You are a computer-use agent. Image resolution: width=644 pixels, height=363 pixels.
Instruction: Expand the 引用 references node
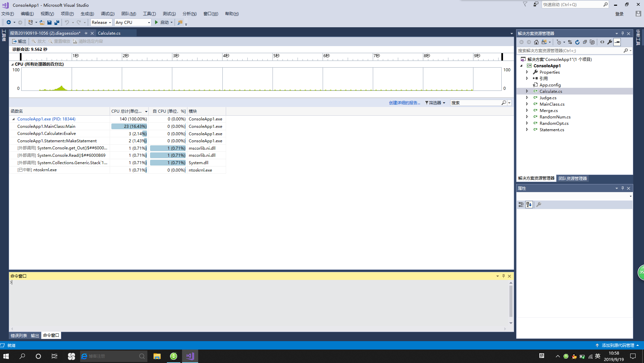[x=527, y=78]
